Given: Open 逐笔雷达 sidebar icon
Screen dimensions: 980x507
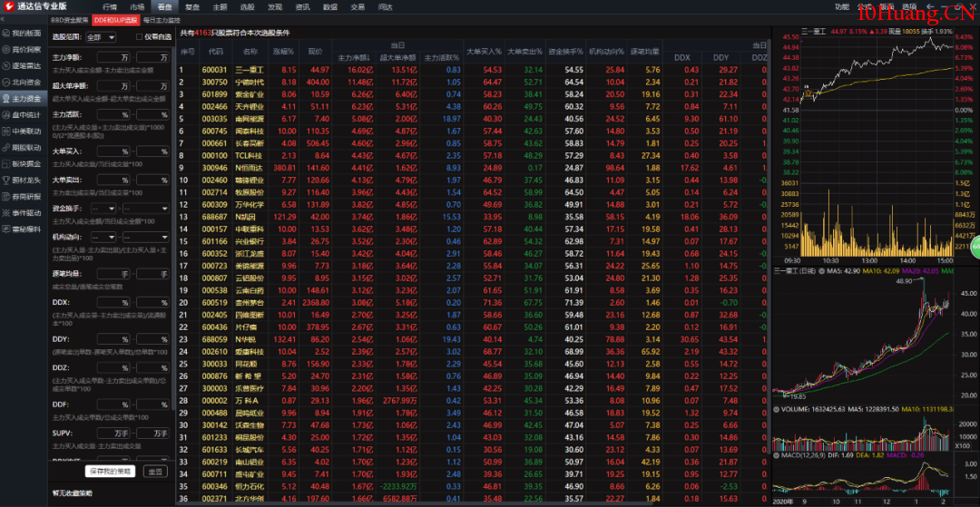Looking at the screenshot, I should coord(5,65).
